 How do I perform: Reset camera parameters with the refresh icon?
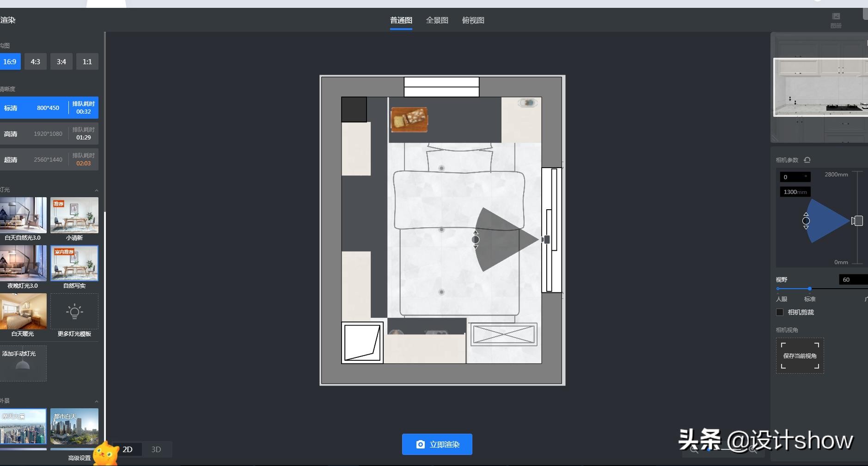tap(807, 160)
